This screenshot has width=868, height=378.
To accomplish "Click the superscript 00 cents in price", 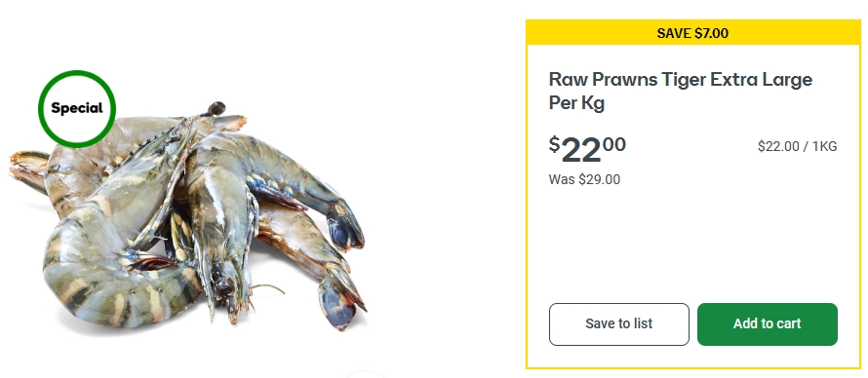I will [x=613, y=144].
